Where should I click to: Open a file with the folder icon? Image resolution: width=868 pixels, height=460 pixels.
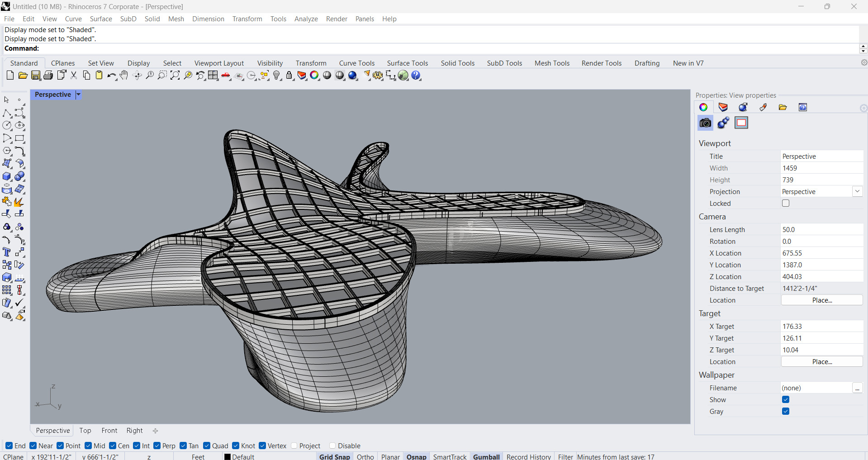coord(23,76)
